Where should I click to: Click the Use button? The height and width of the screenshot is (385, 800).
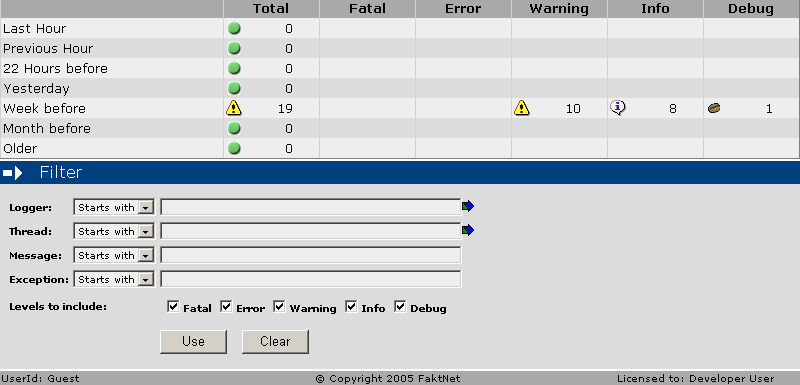pos(193,342)
